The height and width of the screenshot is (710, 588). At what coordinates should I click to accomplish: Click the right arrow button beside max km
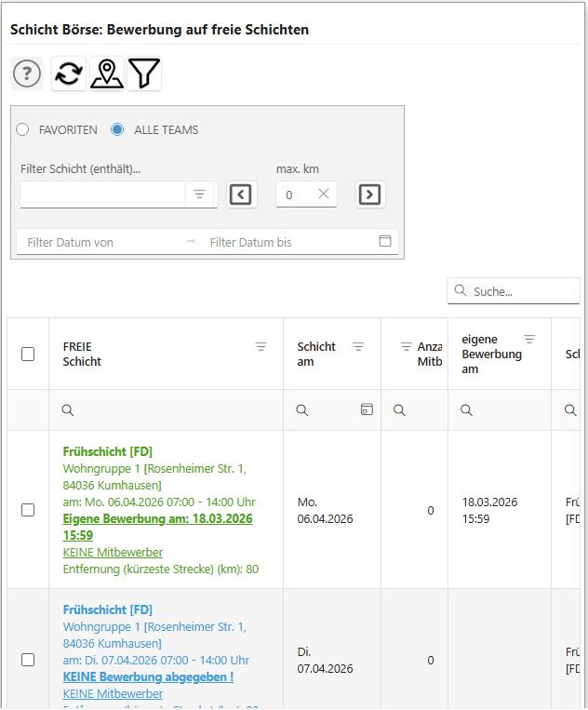point(369,194)
